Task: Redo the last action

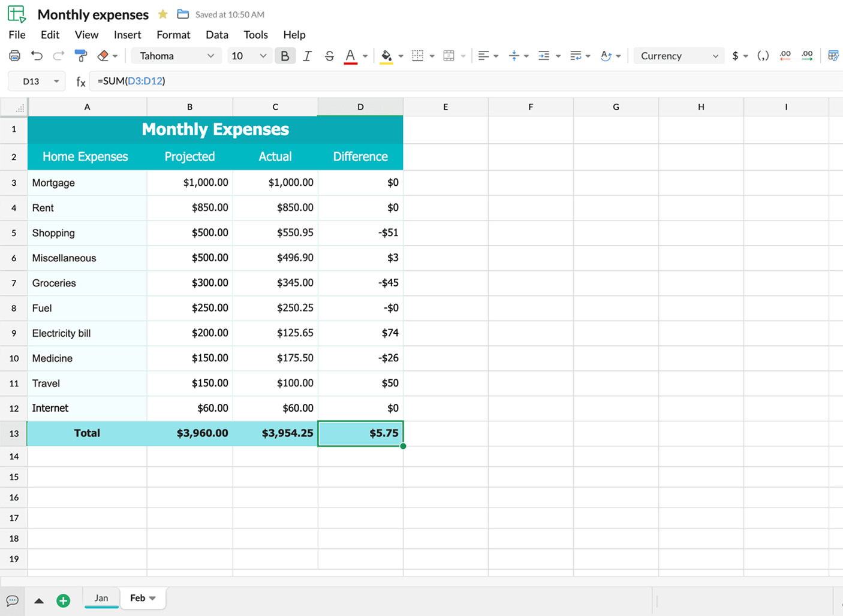Action: tap(58, 55)
